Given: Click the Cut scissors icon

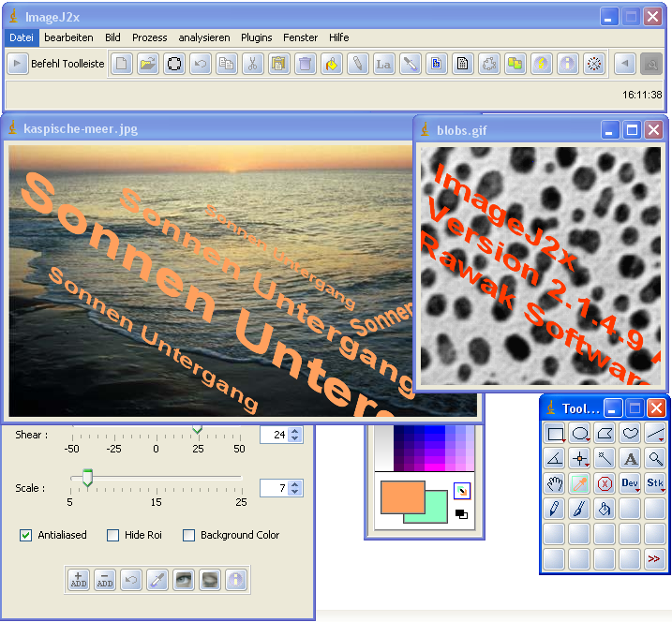Looking at the screenshot, I should (x=252, y=65).
